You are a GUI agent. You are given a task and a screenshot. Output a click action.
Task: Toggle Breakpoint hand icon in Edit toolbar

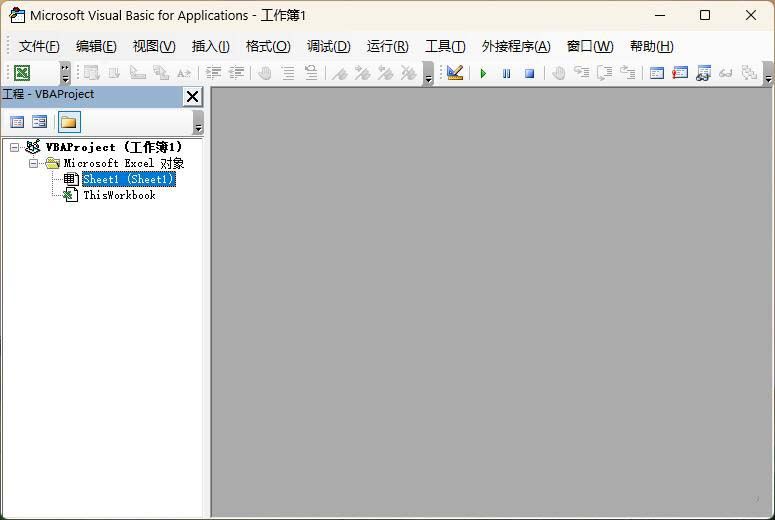click(265, 73)
